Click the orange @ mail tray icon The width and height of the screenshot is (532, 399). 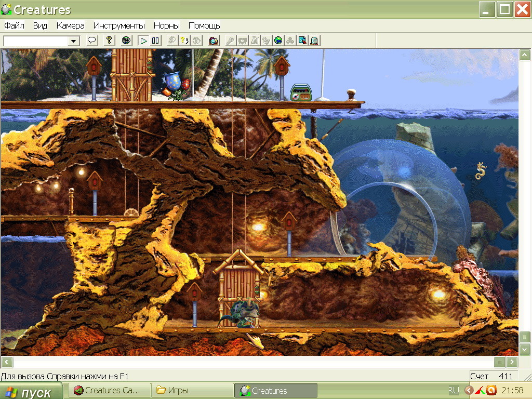click(x=491, y=391)
